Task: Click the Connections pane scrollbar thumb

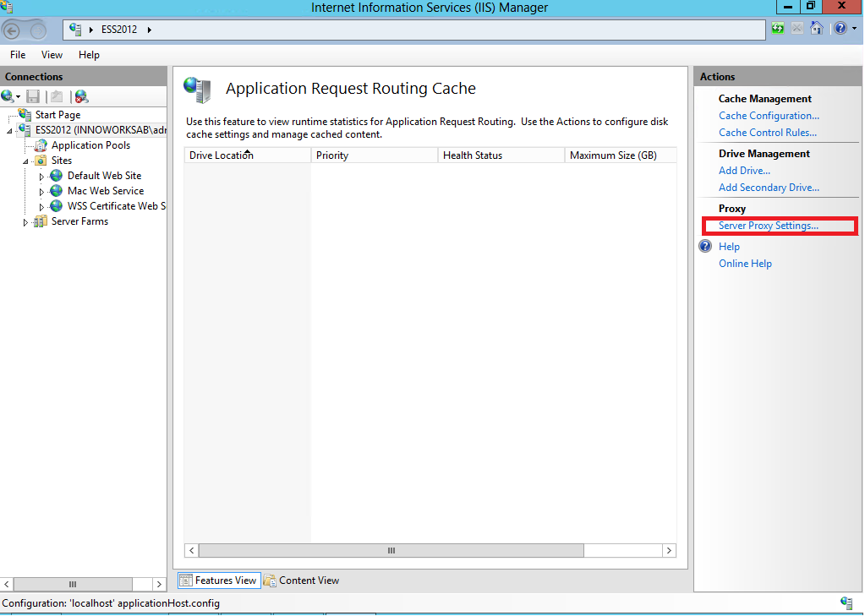Action: click(73, 584)
